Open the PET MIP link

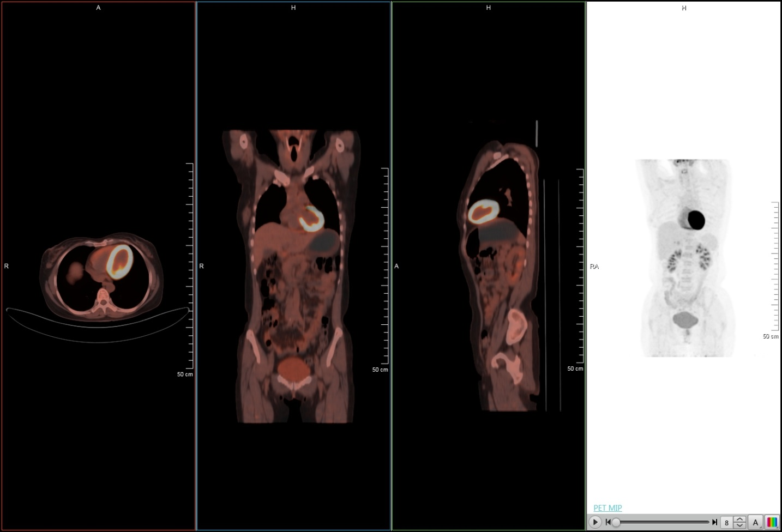[x=607, y=507]
